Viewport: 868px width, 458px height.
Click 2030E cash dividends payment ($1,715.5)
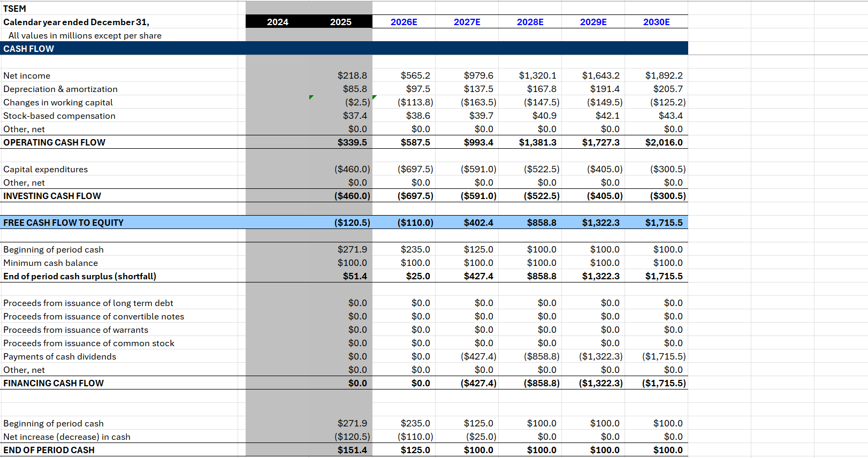pos(664,356)
